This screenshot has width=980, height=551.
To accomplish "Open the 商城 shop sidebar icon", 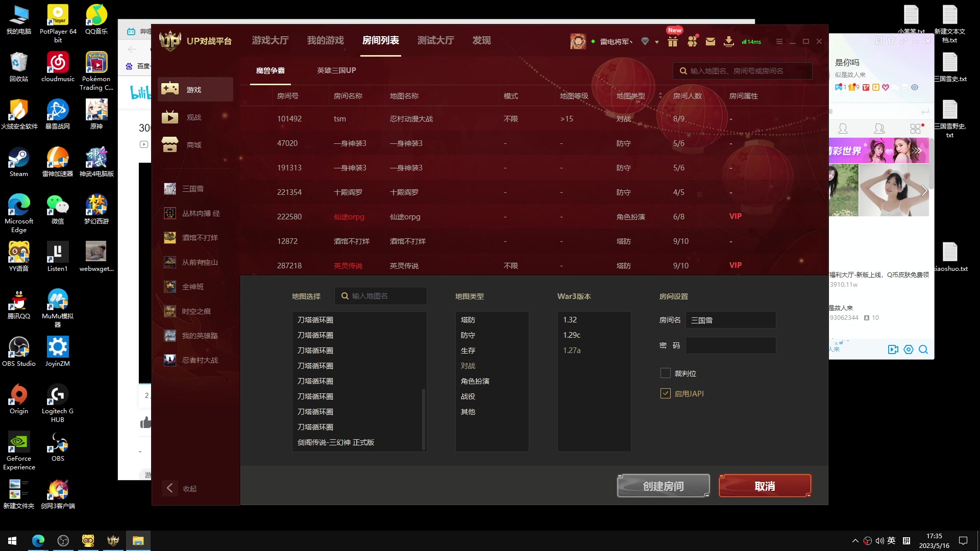I will pos(170,145).
